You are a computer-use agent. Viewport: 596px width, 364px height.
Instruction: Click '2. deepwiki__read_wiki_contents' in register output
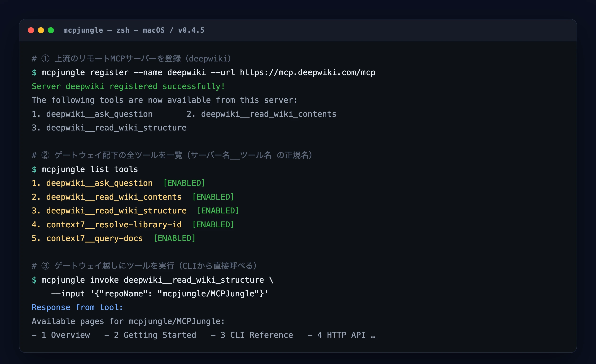262,114
